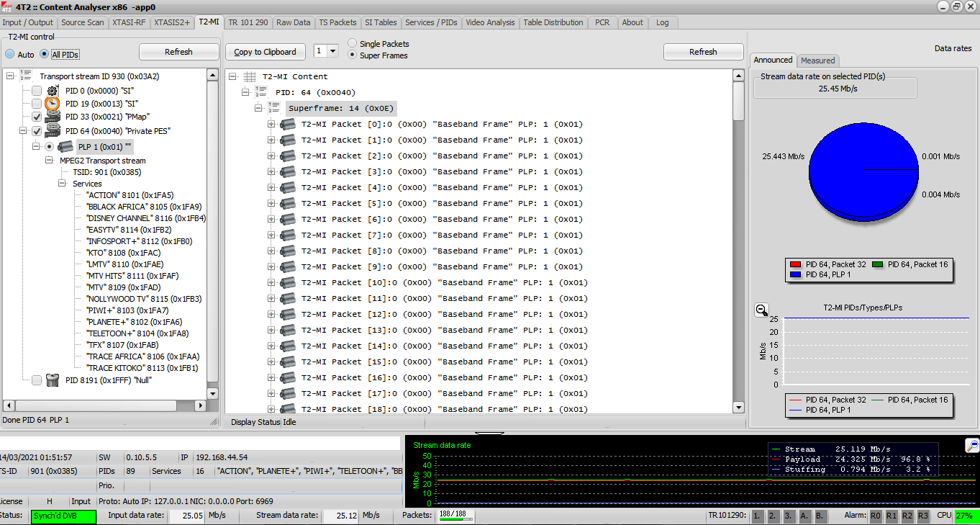
Task: Select the All PIDs radio button
Action: coord(45,54)
